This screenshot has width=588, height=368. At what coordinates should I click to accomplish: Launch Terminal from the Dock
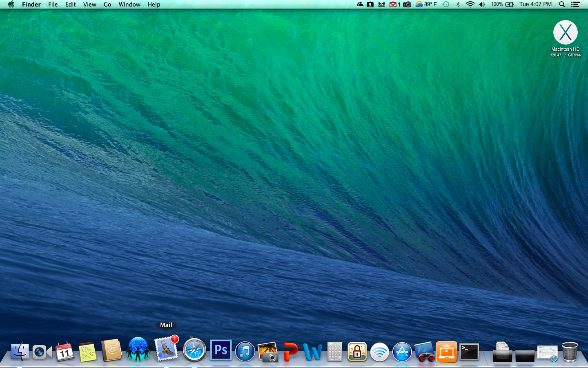[x=469, y=352]
